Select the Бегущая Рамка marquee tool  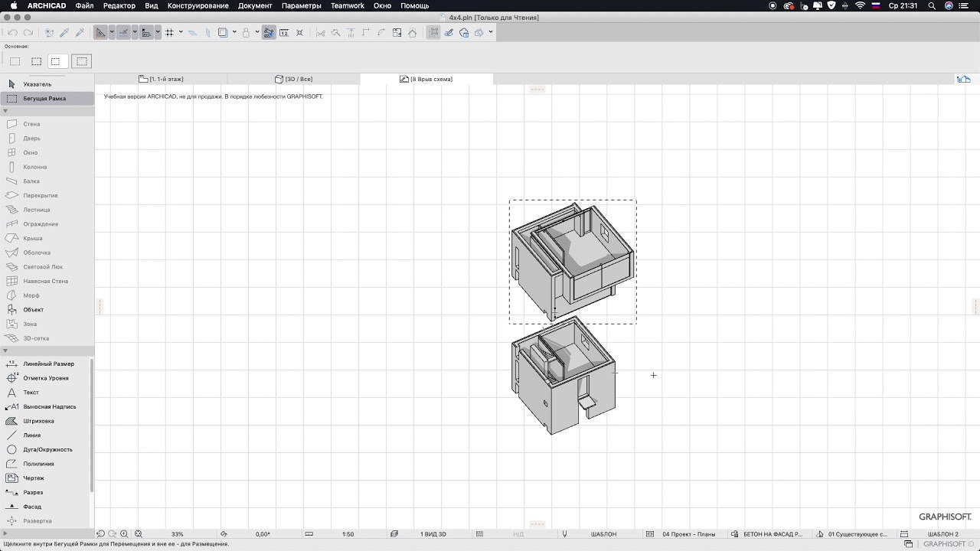[46, 99]
